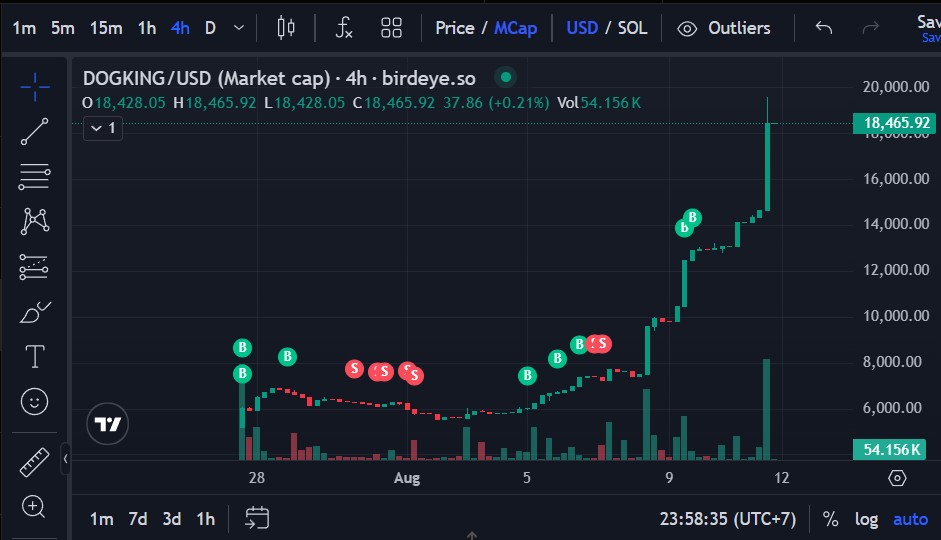Open the forecasting and measurement tools
Image resolution: width=941 pixels, height=540 pixels.
point(34,267)
